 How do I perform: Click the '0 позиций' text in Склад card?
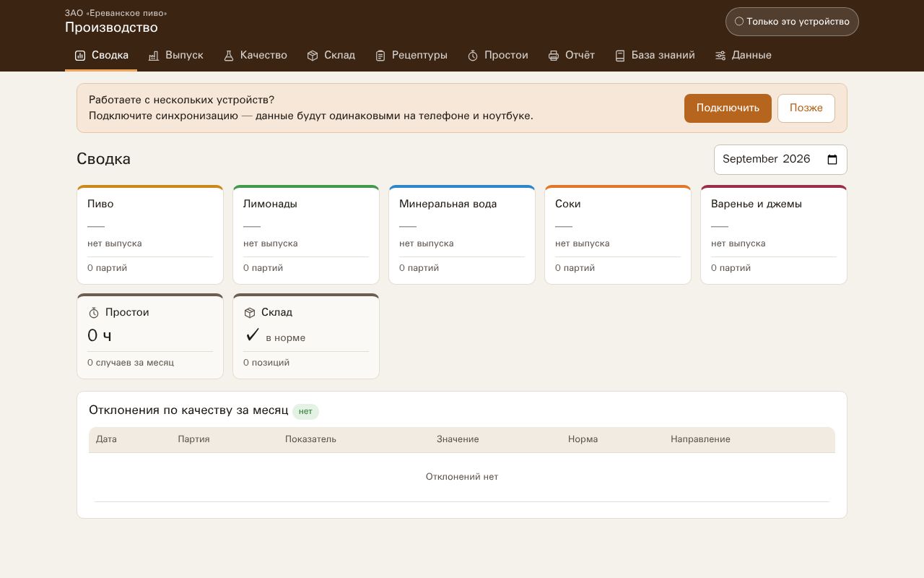(x=266, y=363)
